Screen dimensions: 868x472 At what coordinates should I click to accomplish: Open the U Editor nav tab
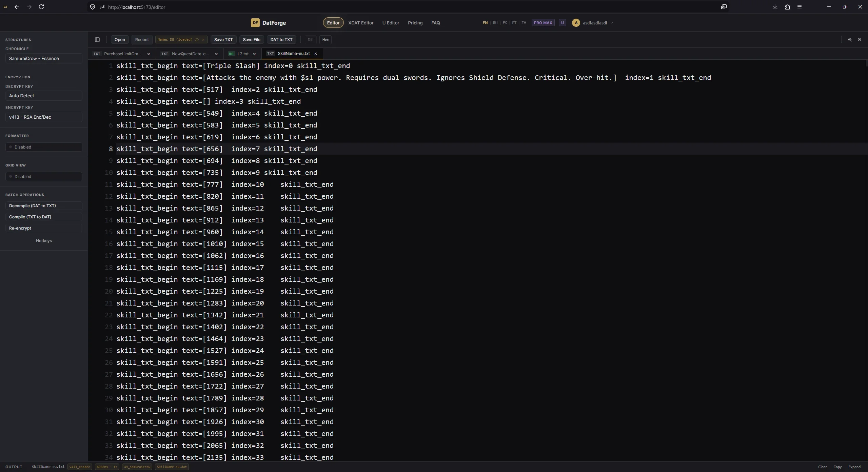[391, 23]
